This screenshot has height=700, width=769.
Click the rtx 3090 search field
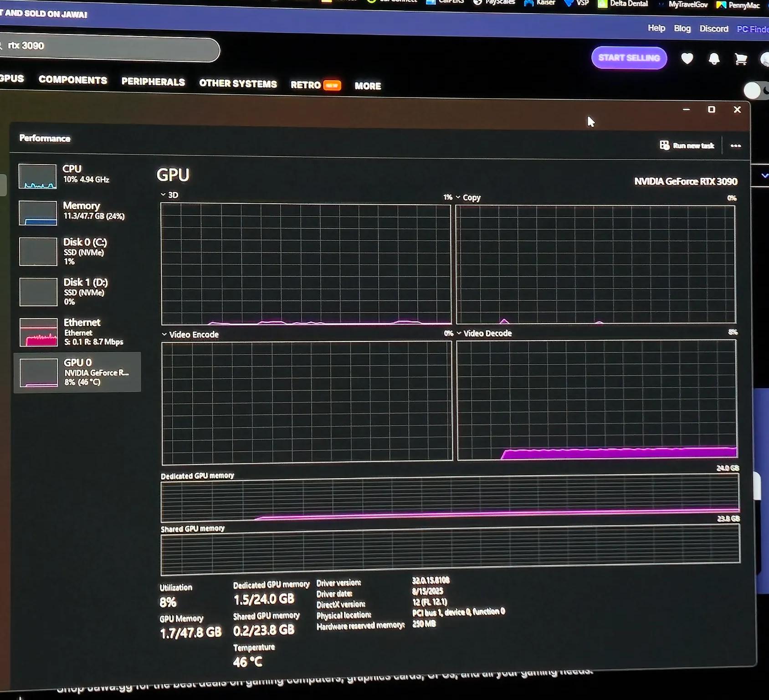(x=109, y=48)
